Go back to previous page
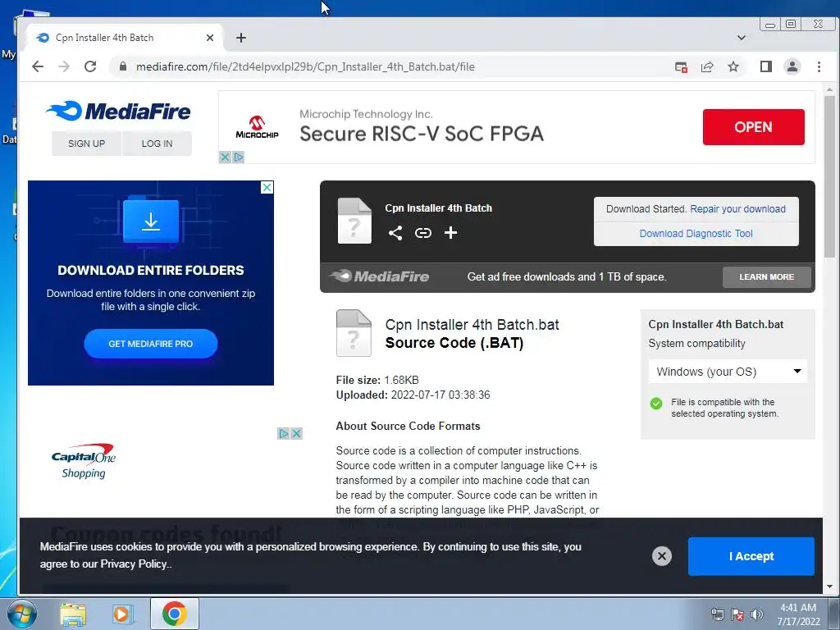The width and height of the screenshot is (840, 630). tap(38, 66)
